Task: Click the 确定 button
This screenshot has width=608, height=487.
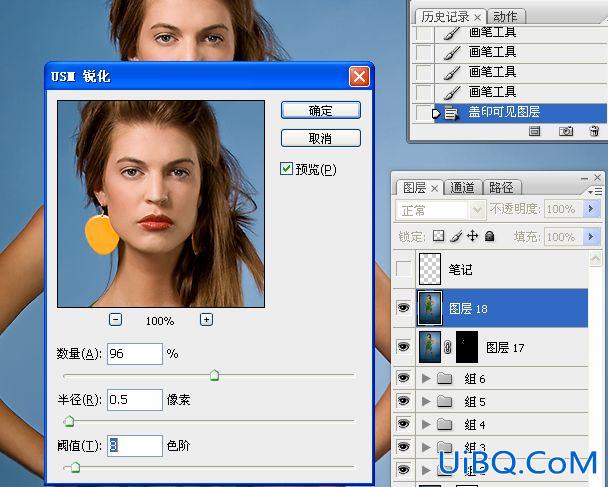Action: [321, 111]
